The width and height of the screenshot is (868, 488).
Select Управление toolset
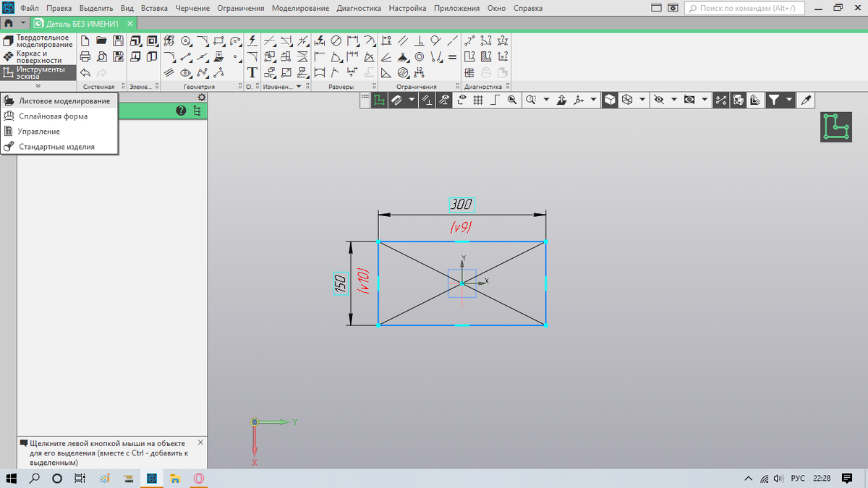pos(59,132)
